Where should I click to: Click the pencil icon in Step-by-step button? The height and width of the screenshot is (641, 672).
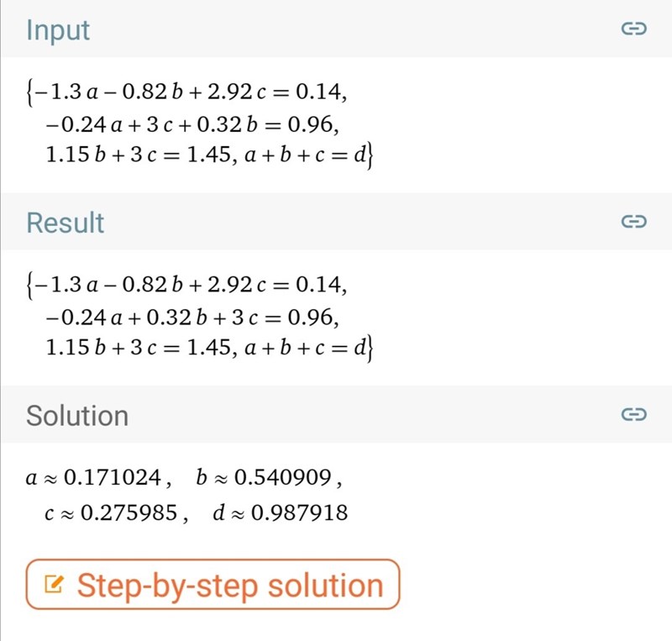(53, 585)
